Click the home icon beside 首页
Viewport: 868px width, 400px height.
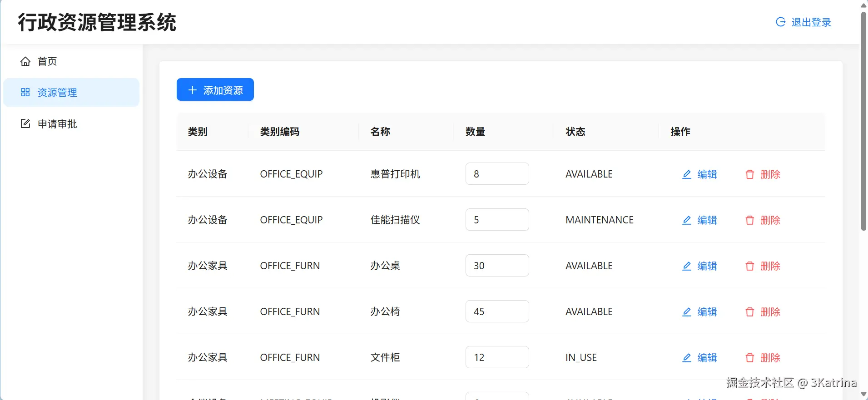click(x=25, y=61)
